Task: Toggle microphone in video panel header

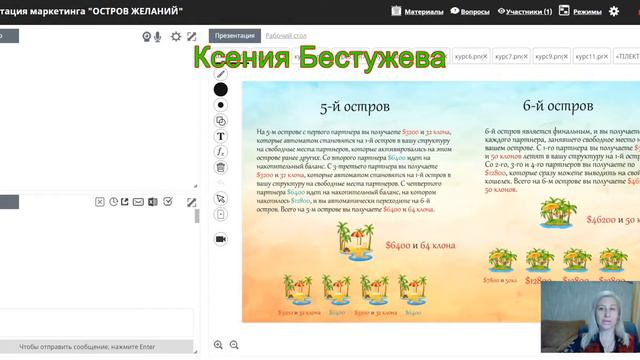Action: pyautogui.click(x=158, y=37)
